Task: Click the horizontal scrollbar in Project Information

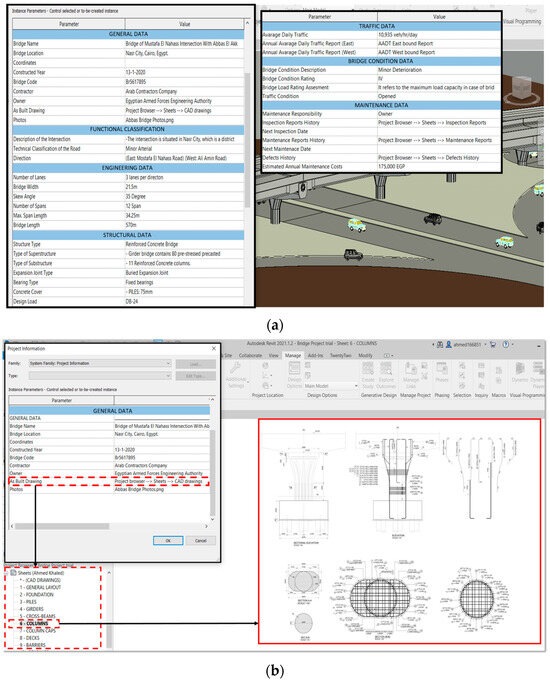Action: (x=62, y=526)
